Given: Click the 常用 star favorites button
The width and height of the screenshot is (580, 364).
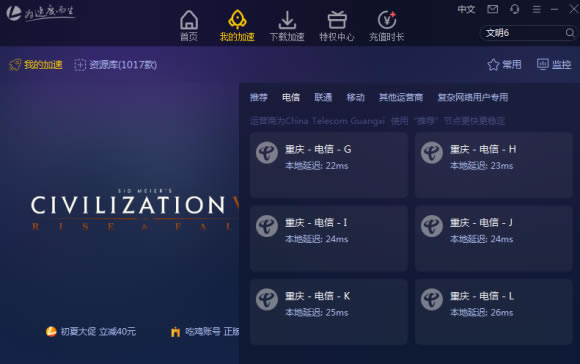Looking at the screenshot, I should pyautogui.click(x=504, y=65).
